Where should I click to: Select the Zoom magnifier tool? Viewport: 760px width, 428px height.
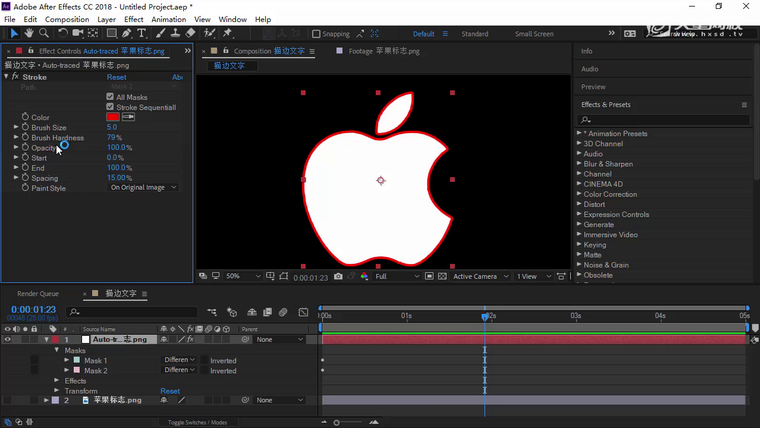(44, 33)
